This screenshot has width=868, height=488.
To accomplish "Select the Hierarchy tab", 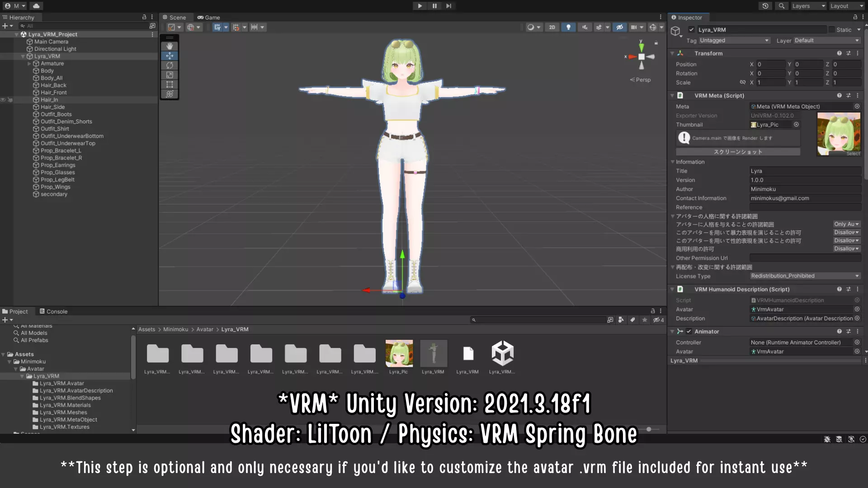I will click(19, 17).
